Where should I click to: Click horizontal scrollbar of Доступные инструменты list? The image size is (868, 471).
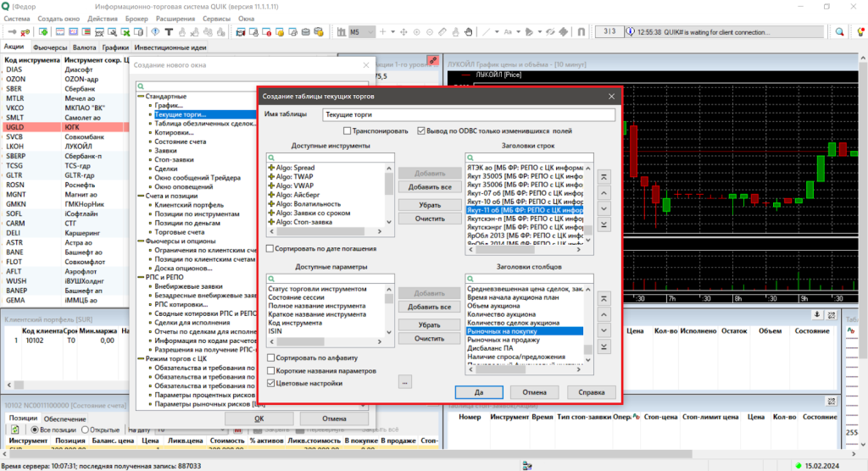click(x=325, y=231)
